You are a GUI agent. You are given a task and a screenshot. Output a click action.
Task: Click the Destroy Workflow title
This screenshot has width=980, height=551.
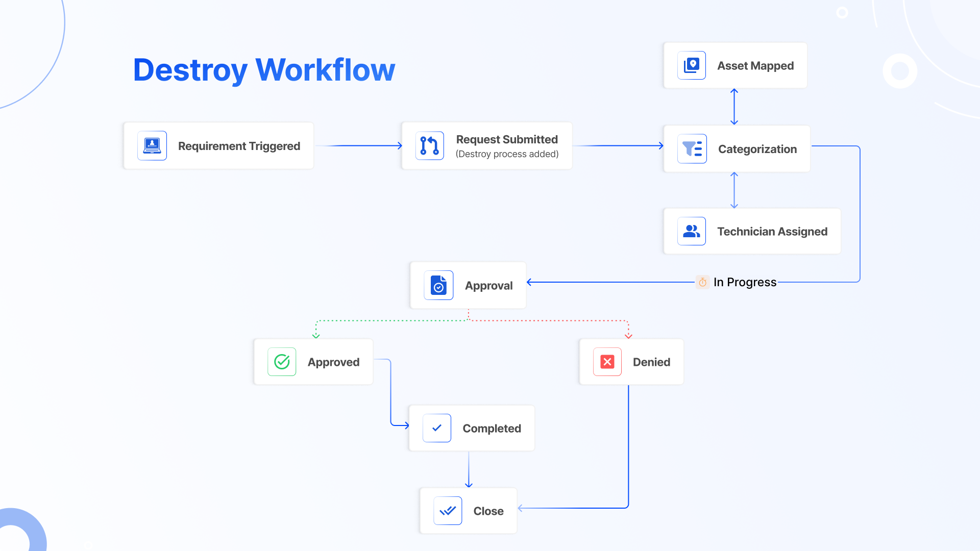264,70
